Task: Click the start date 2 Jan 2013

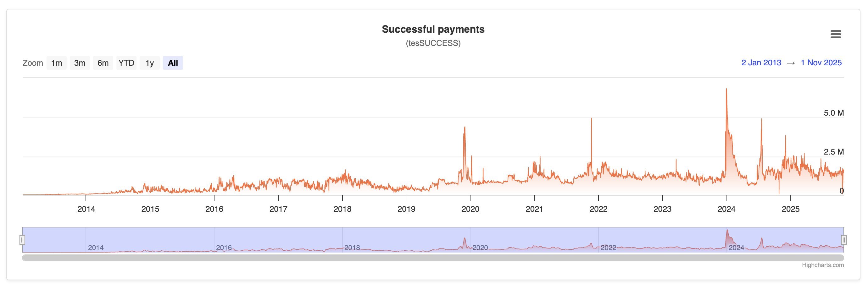Action: 761,63
